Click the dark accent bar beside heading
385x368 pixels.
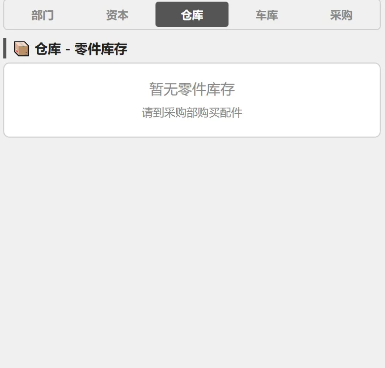click(x=5, y=48)
